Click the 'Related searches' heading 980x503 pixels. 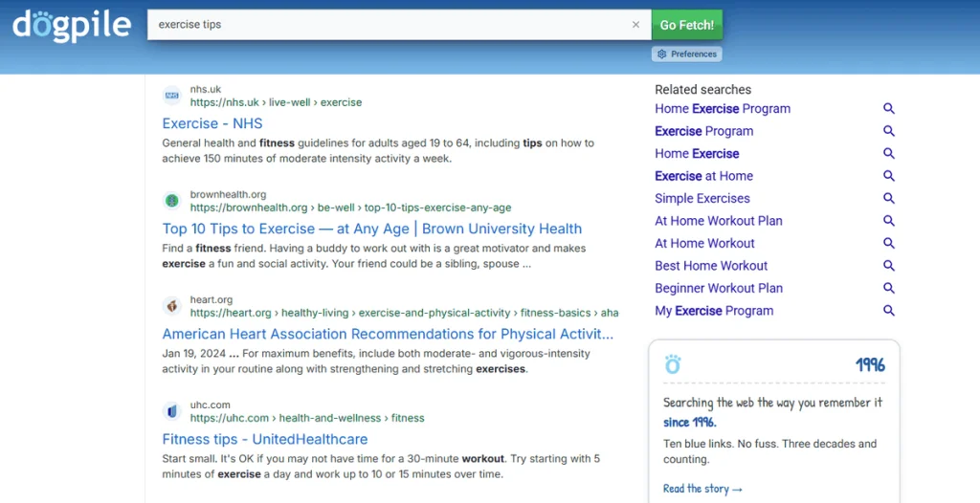[703, 90]
